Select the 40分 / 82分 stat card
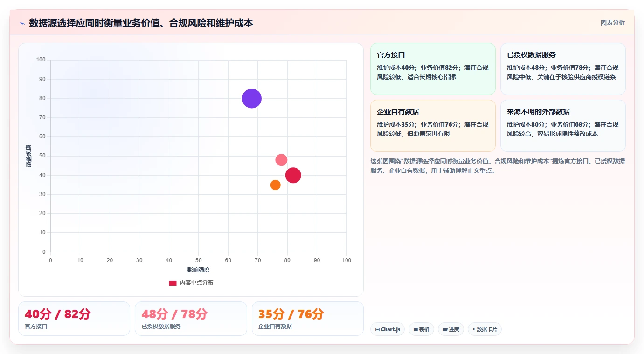Image resolution: width=644 pixels, height=354 pixels. click(x=74, y=319)
